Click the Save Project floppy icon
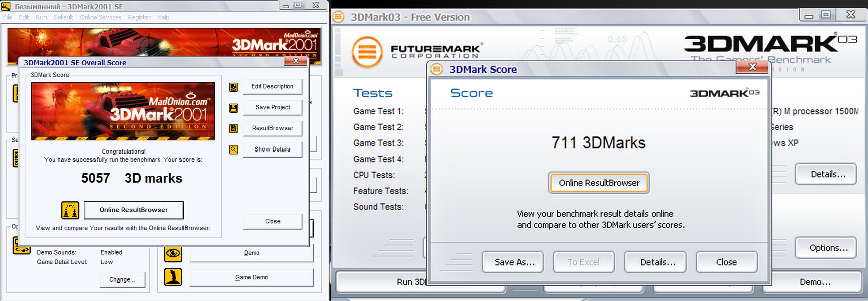 [x=233, y=108]
